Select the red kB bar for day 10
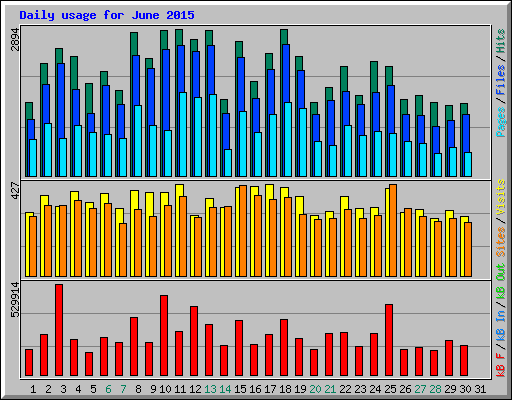The width and height of the screenshot is (512, 400). click(x=164, y=335)
